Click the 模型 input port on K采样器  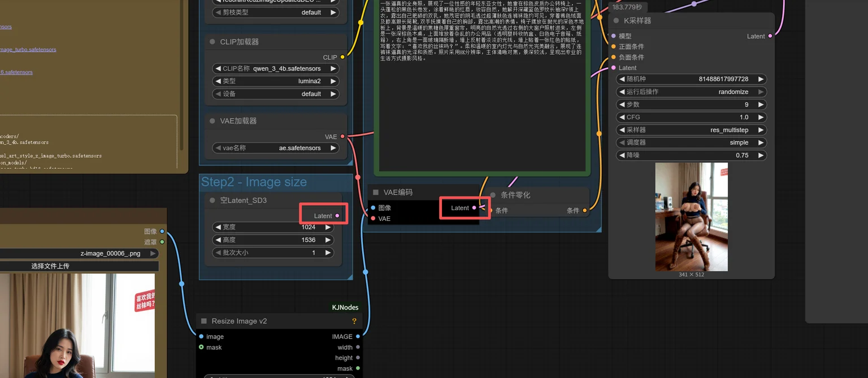(614, 36)
